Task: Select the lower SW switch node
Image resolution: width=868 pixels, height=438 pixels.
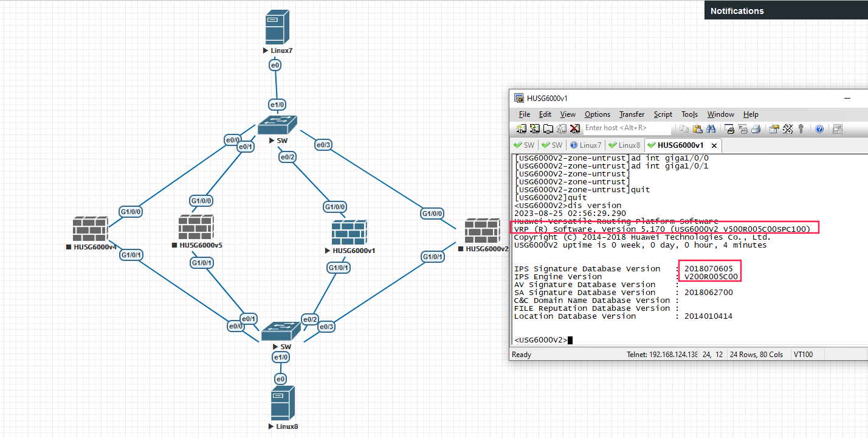Action: (281, 332)
